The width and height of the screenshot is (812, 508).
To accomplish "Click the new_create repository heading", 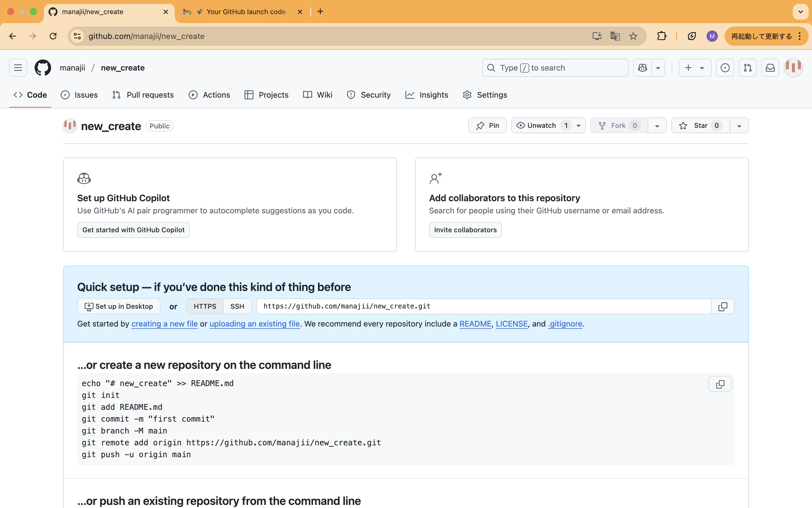I will (x=111, y=126).
